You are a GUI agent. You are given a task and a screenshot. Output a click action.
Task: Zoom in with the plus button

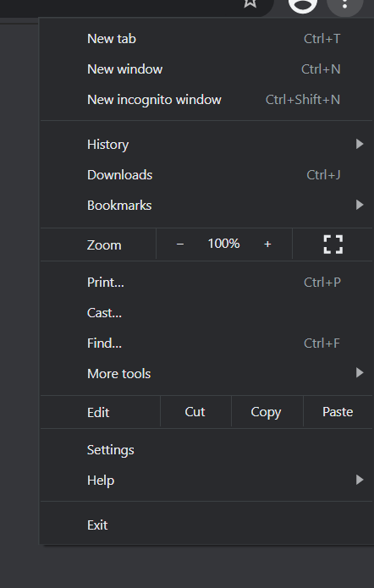(267, 245)
